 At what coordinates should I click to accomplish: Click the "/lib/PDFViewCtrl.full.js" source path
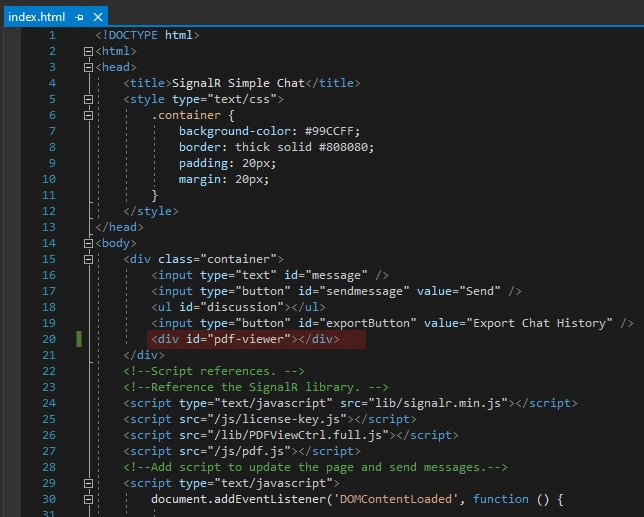click(298, 435)
